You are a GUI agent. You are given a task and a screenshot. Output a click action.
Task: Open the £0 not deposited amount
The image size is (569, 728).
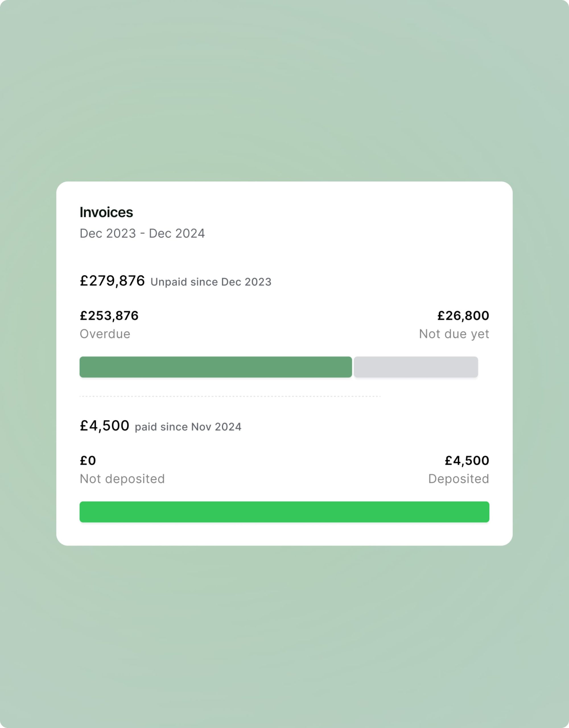click(x=88, y=461)
